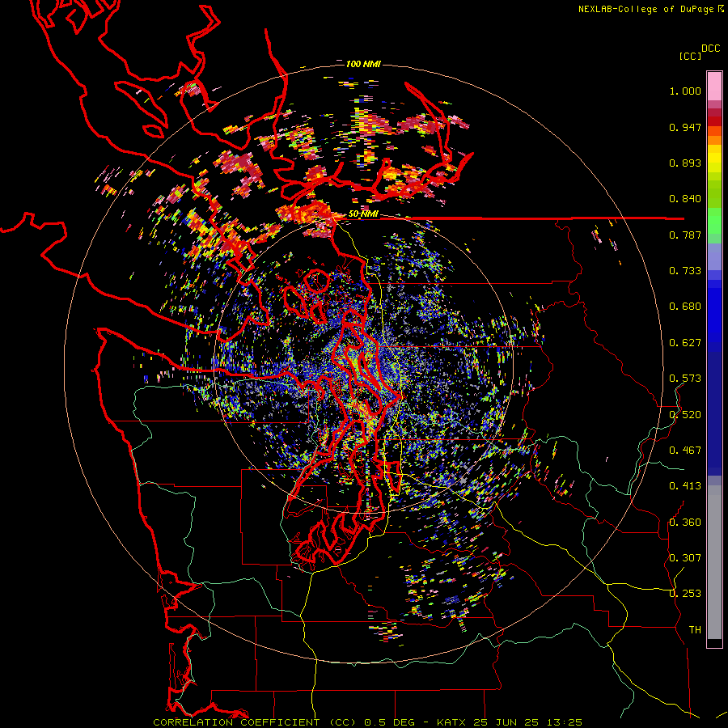Click the 50 NMI range ring label
Viewport: 728px width, 728px height.
click(363, 214)
